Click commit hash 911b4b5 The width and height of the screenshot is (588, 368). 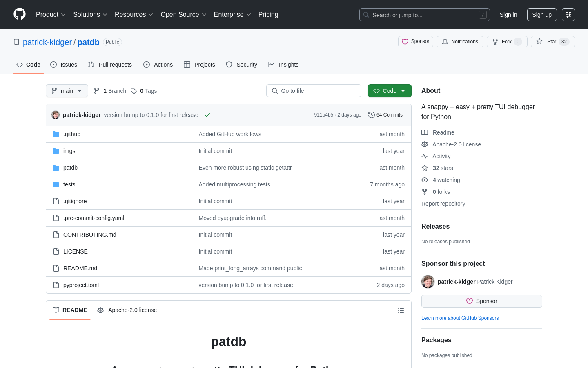(x=323, y=115)
